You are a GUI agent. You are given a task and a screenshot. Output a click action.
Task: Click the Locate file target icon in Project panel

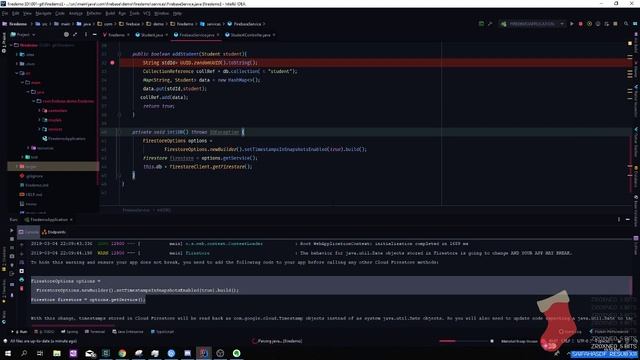[66, 35]
